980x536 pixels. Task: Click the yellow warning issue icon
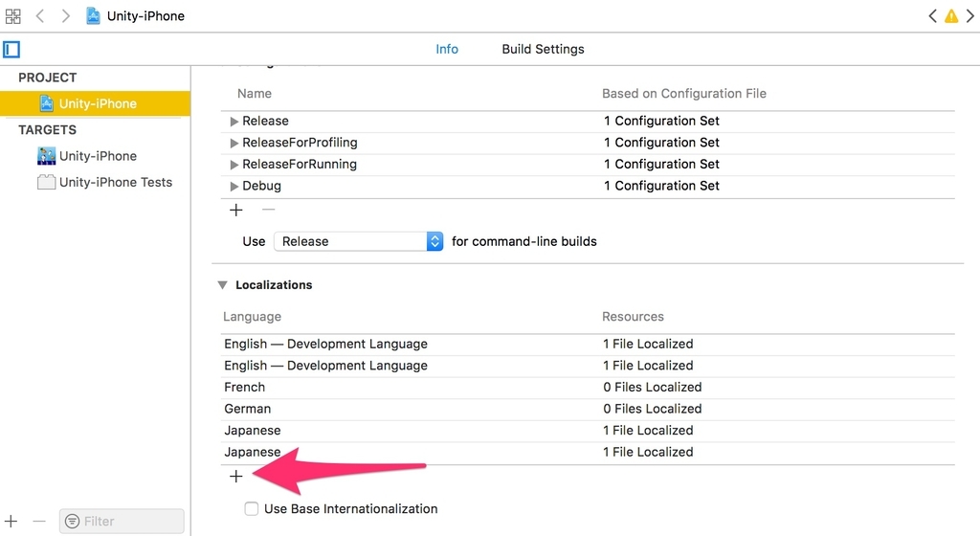tap(951, 16)
